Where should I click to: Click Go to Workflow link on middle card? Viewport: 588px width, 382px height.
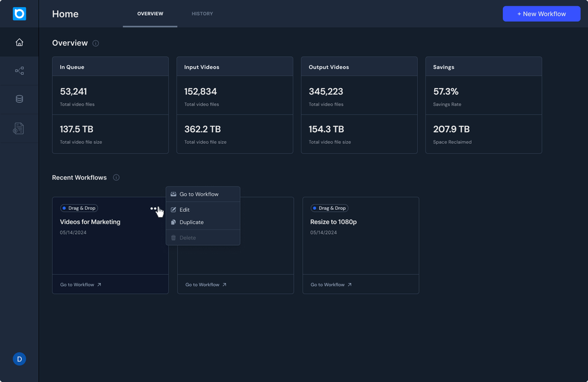point(206,285)
